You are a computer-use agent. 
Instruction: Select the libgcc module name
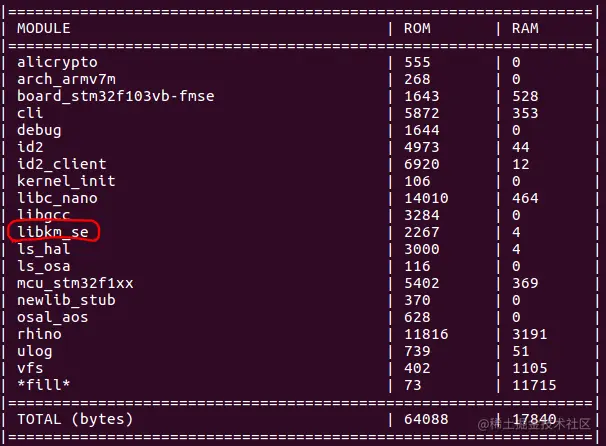point(44,214)
